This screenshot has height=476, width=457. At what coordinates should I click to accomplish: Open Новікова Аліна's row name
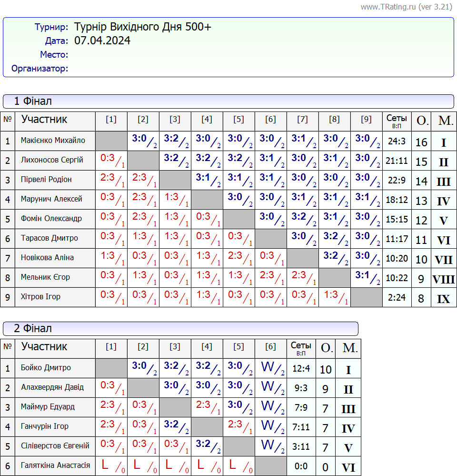[x=47, y=258]
